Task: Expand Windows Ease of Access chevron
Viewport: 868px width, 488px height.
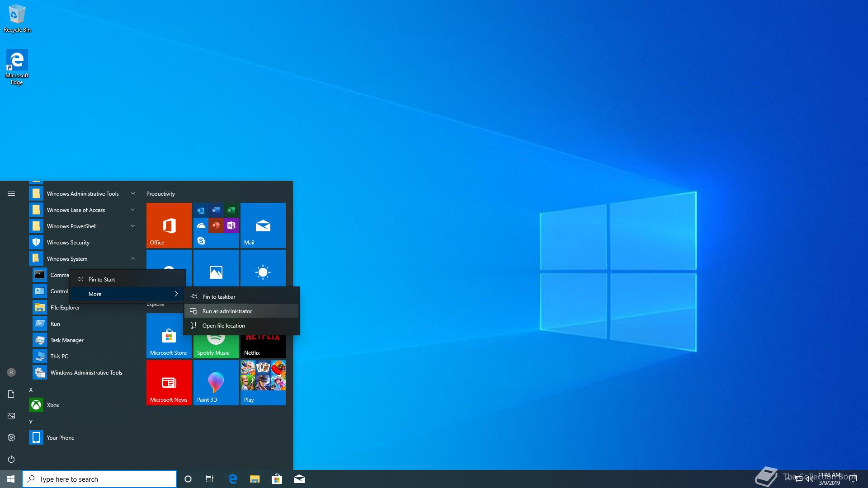Action: [133, 210]
